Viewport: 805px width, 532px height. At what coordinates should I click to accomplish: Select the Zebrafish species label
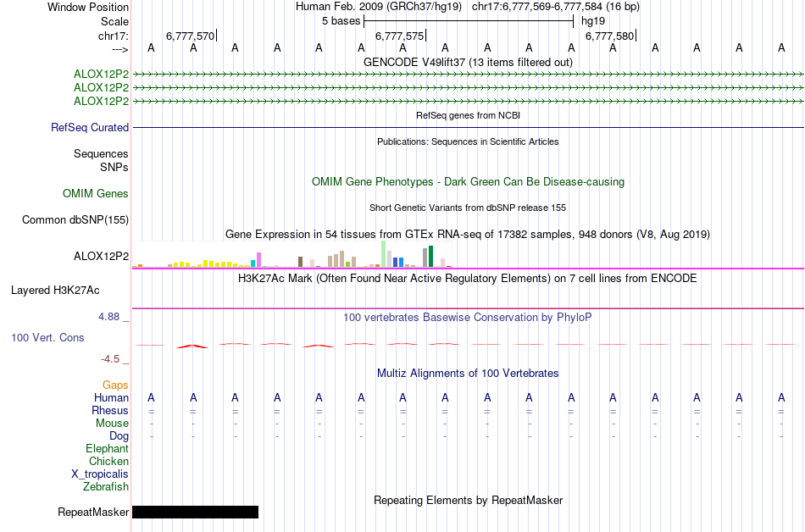(106, 486)
